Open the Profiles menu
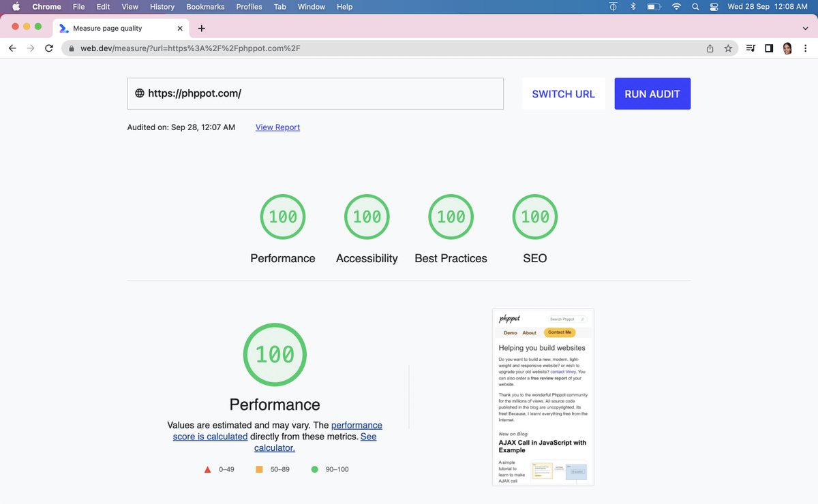 249,7
